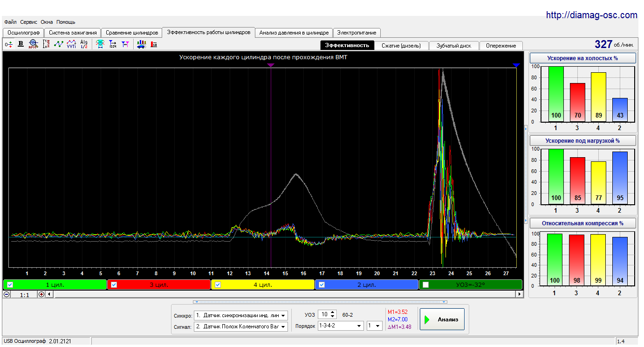The image size is (644, 347).
Task: Switch to the Система зажигания tab
Action: [x=73, y=33]
